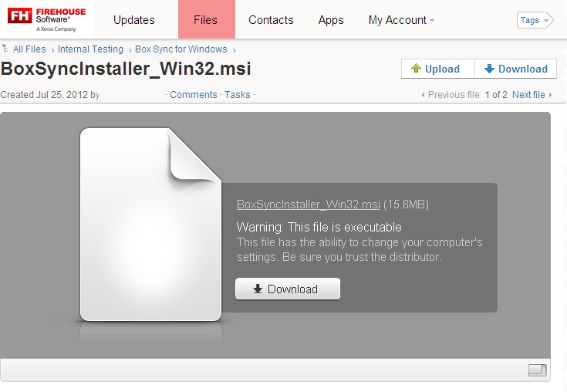Image resolution: width=567 pixels, height=392 pixels.
Task: Click the page title BoxSyncInstaller_Win32.msi
Action: (x=126, y=69)
